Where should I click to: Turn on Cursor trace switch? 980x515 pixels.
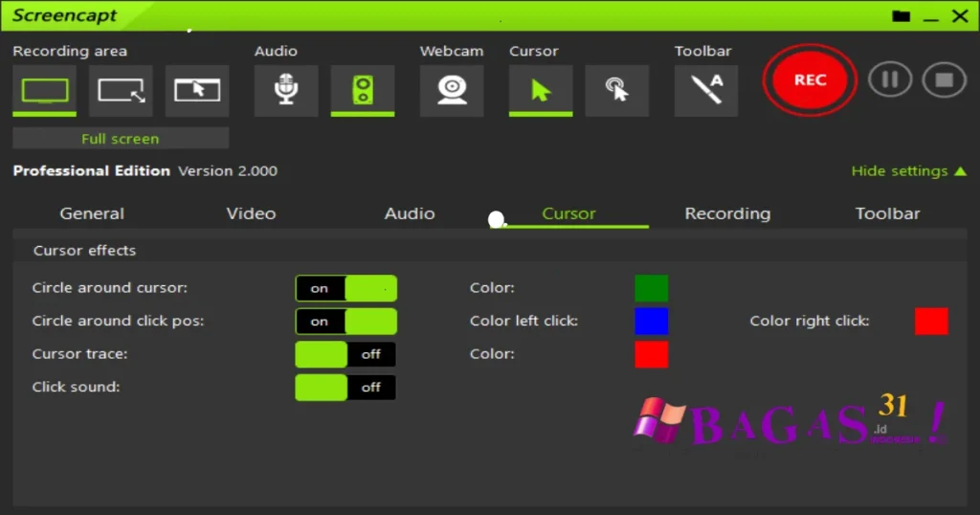[x=345, y=354]
